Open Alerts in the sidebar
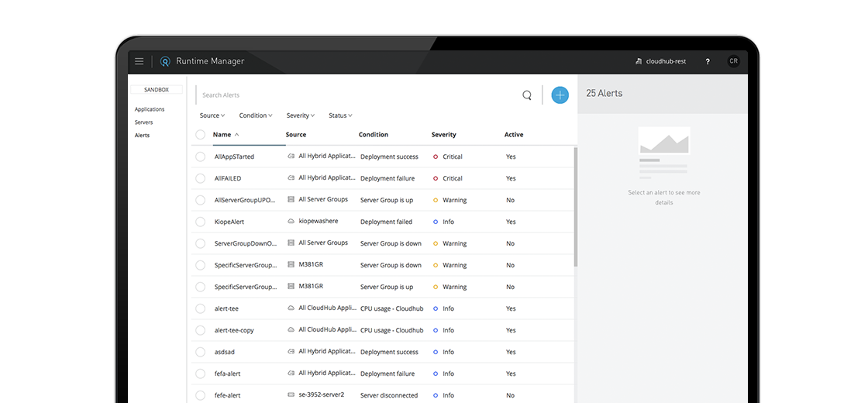This screenshot has width=868, height=403. (143, 135)
